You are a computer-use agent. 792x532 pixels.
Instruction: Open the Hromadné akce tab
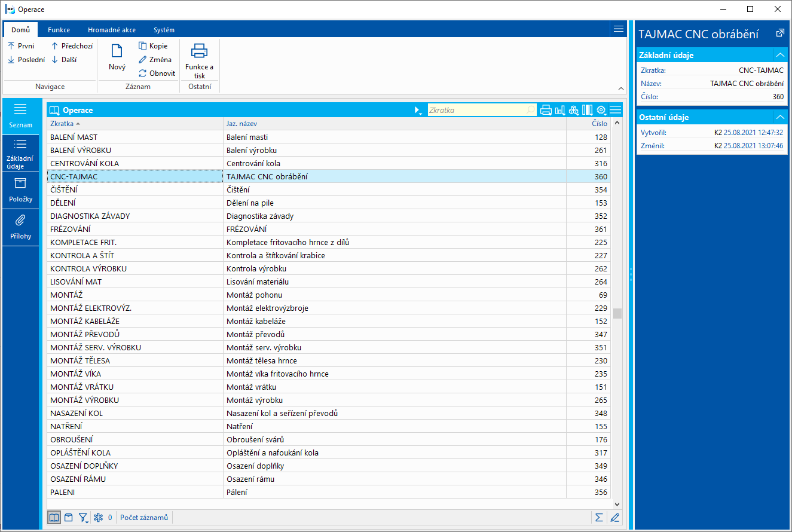111,30
